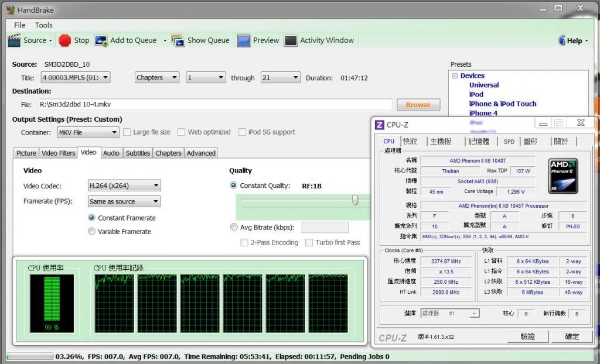Switch to the Video Filters tab

(x=58, y=153)
